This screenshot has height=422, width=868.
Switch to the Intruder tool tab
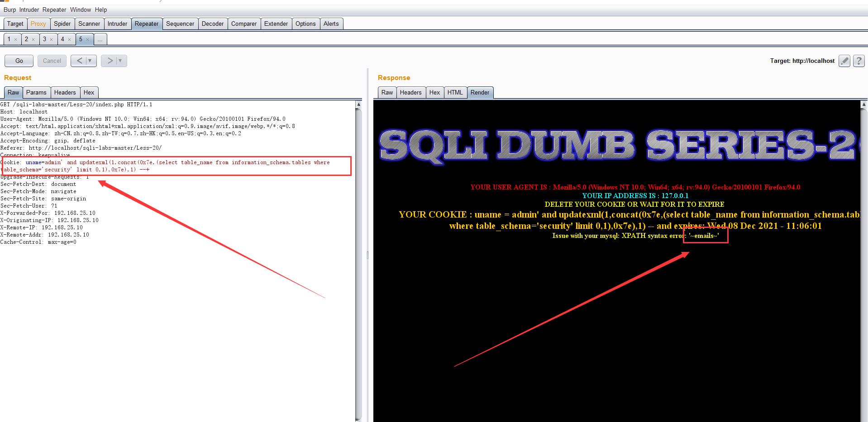tap(117, 24)
